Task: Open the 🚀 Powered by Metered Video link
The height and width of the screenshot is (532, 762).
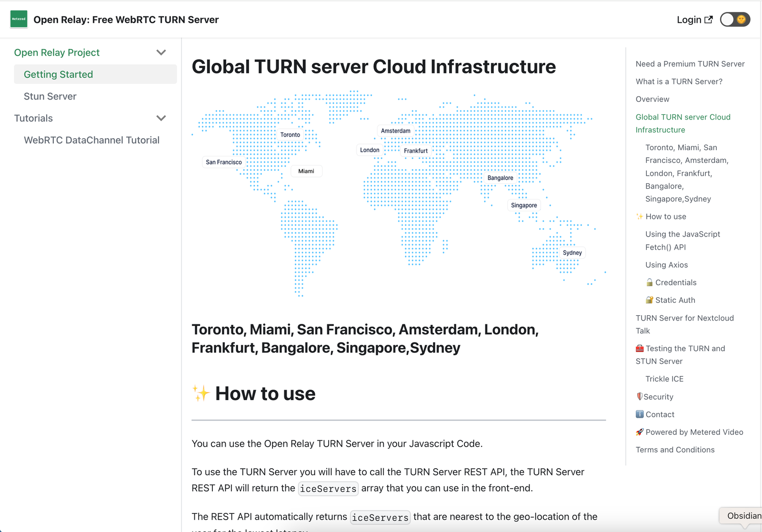Action: click(x=689, y=432)
